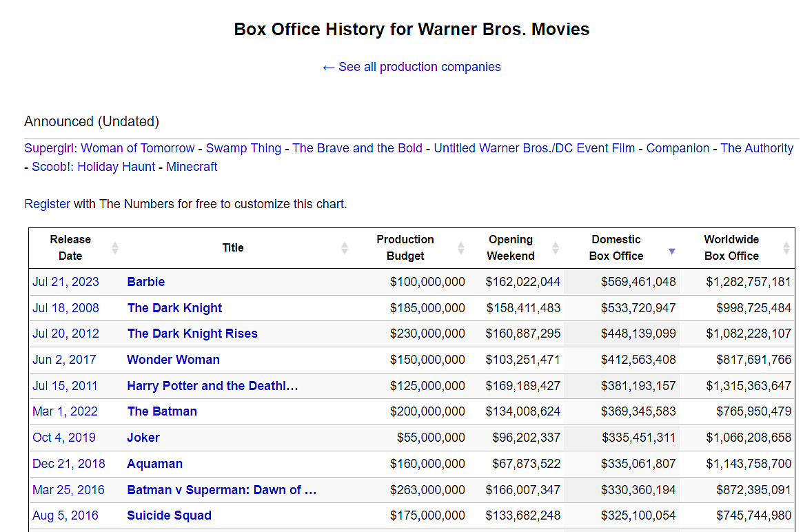The height and width of the screenshot is (532, 803).
Task: Select the Joker movie link
Action: (x=143, y=438)
